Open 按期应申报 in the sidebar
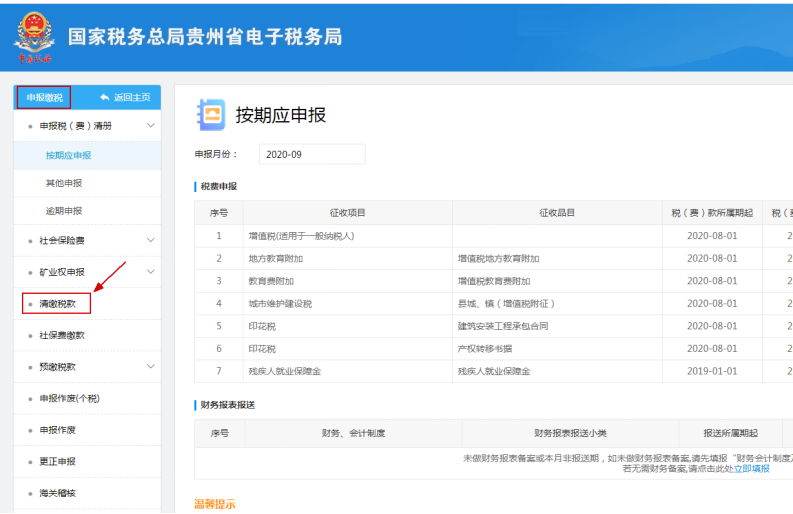This screenshot has height=514, width=793. coord(68,155)
